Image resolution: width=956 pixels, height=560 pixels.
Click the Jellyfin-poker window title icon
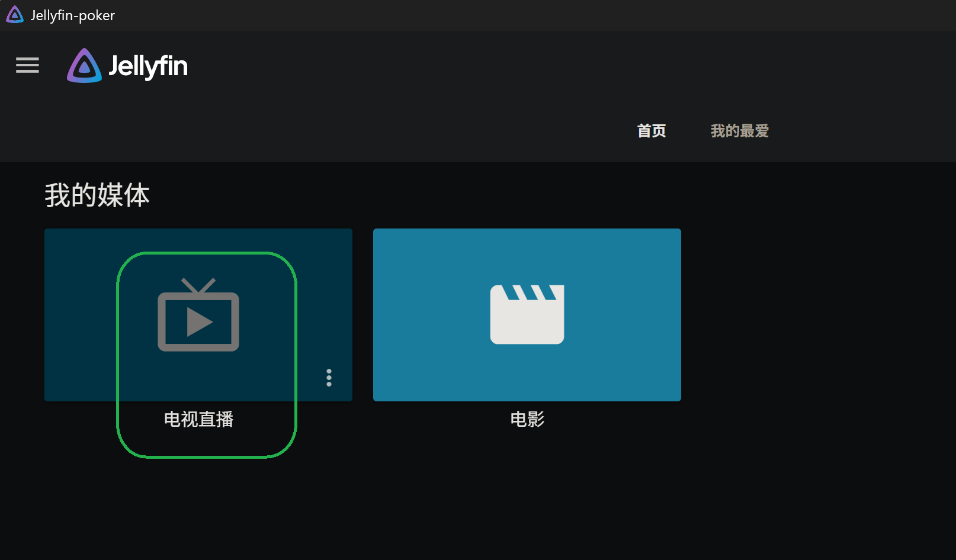[x=14, y=15]
